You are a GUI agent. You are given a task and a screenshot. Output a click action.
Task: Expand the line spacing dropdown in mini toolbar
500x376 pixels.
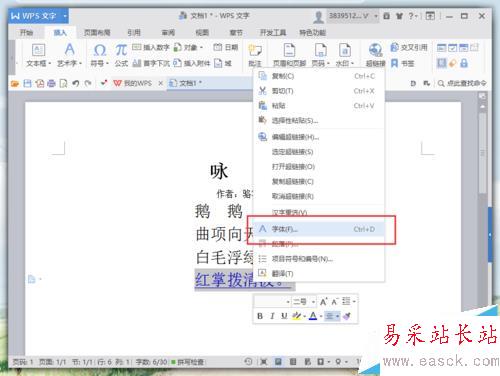[x=354, y=302]
